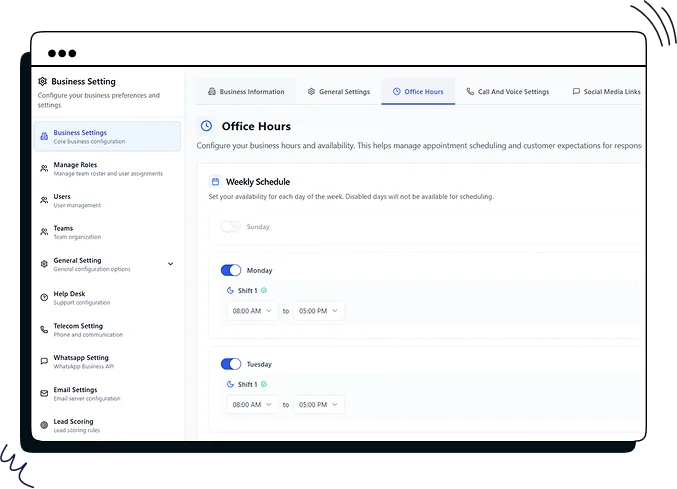Open Monday's 08:00 AM start time dropdown
The height and width of the screenshot is (489, 677).
(x=253, y=311)
